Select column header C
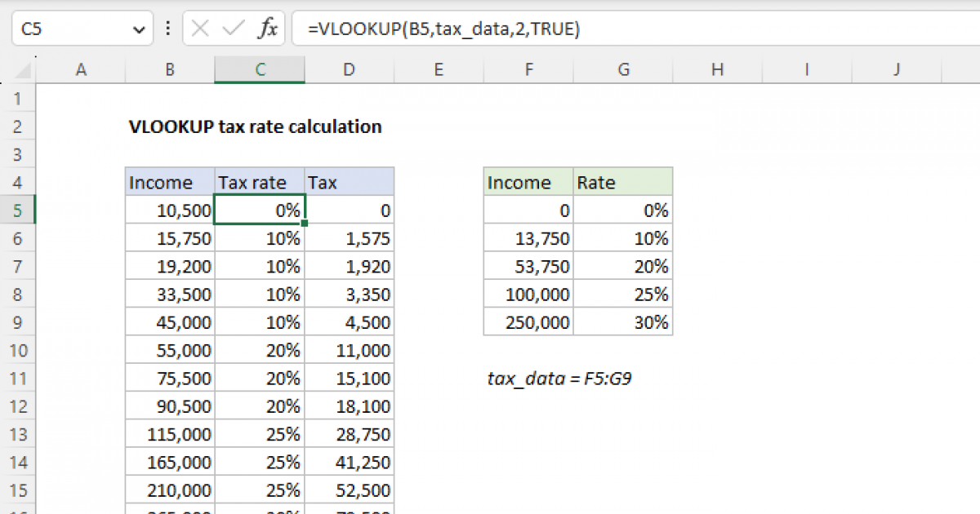Image resolution: width=980 pixels, height=514 pixels. pyautogui.click(x=259, y=69)
